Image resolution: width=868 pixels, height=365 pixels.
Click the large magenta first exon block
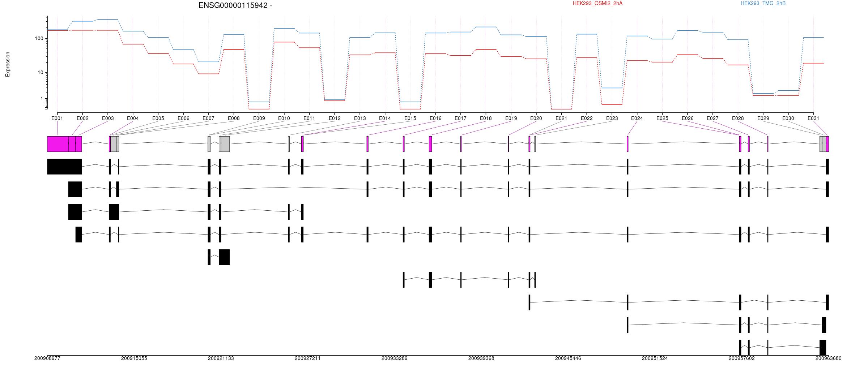coord(58,144)
